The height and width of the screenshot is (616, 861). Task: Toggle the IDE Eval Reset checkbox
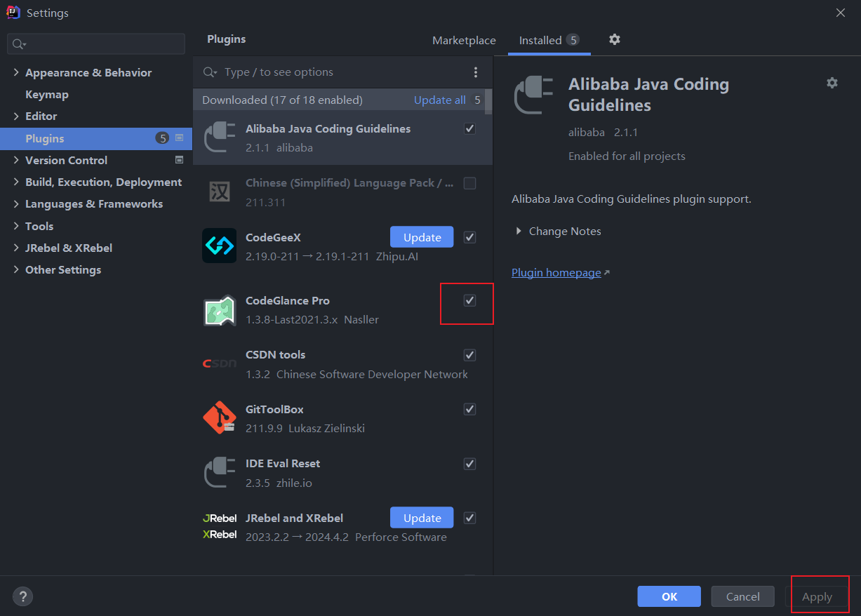(x=470, y=464)
